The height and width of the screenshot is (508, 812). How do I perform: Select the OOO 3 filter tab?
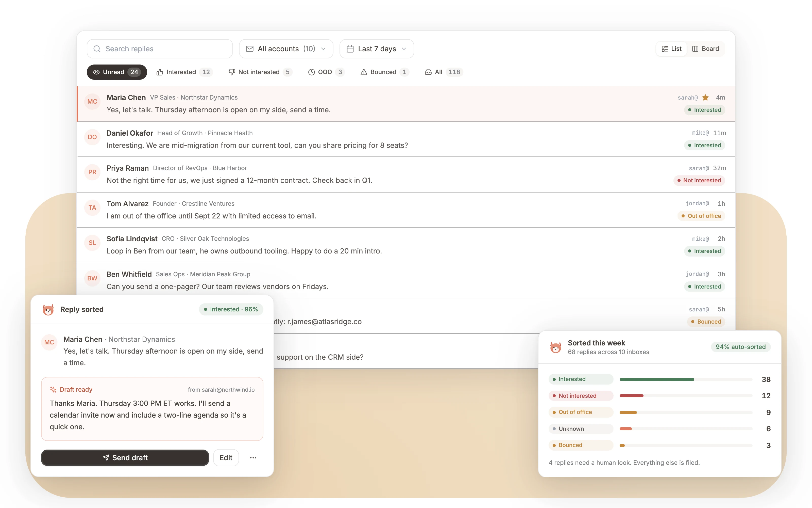pos(326,72)
